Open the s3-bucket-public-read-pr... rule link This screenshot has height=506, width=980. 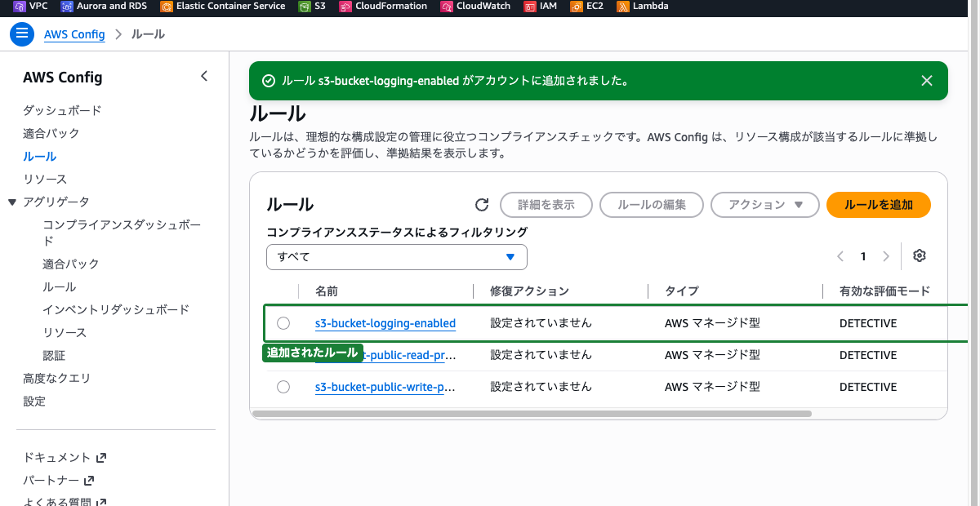click(408, 355)
